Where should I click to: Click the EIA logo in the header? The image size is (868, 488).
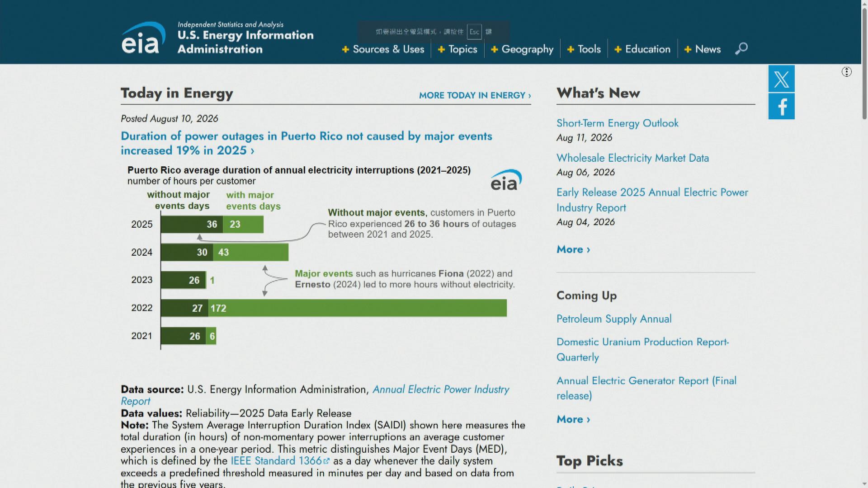(143, 38)
